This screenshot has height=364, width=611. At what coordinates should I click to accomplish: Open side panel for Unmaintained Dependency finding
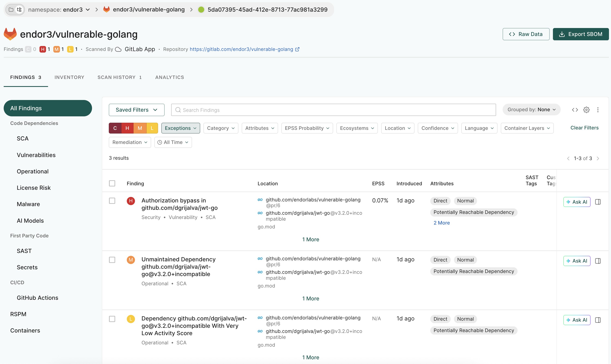[598, 261]
